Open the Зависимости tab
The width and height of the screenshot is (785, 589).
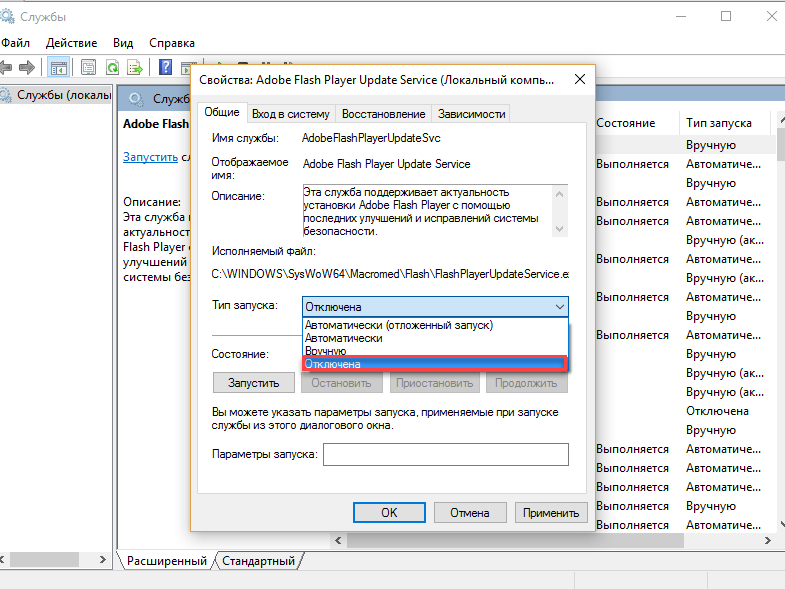click(x=470, y=114)
